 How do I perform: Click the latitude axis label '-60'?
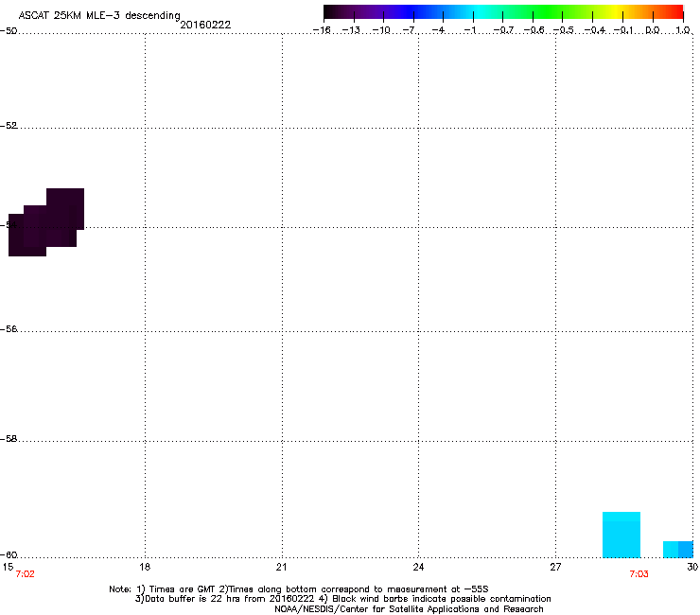9,555
